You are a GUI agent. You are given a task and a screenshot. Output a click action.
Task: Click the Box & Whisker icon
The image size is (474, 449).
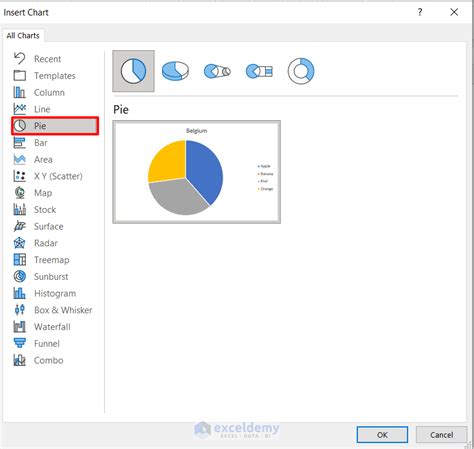pos(20,310)
